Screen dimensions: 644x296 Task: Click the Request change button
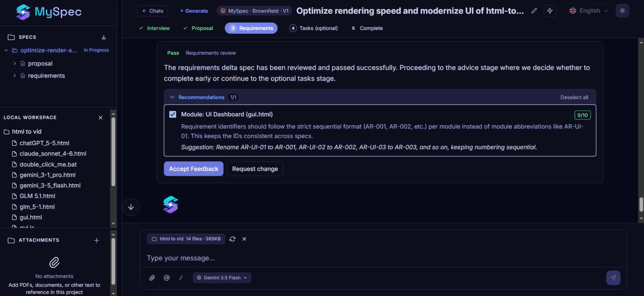(255, 169)
